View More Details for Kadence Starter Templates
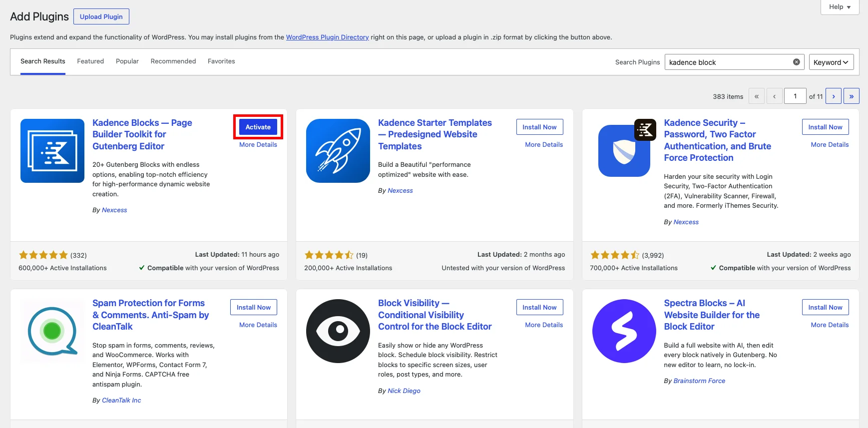868x428 pixels. point(544,144)
